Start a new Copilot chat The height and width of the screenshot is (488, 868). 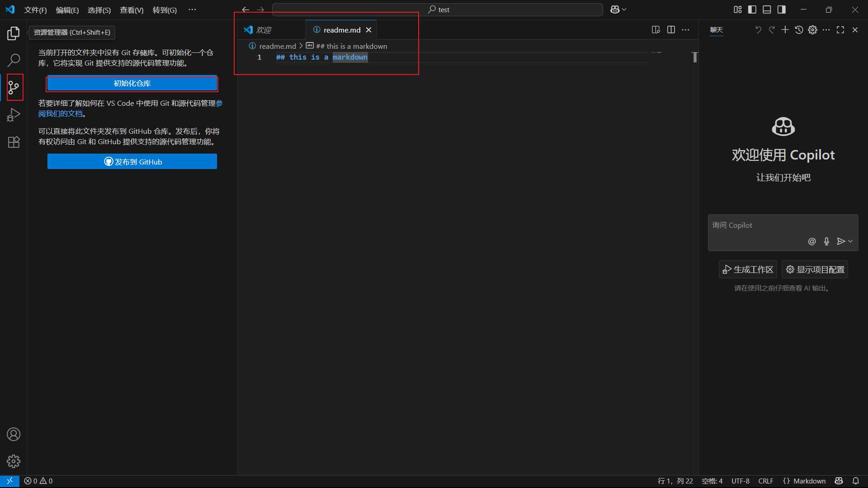(785, 30)
